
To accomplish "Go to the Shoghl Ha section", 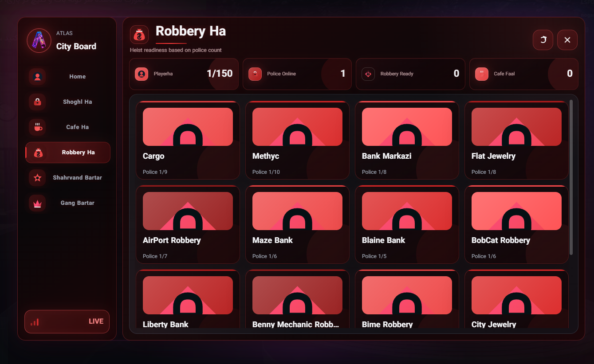I will (68, 102).
